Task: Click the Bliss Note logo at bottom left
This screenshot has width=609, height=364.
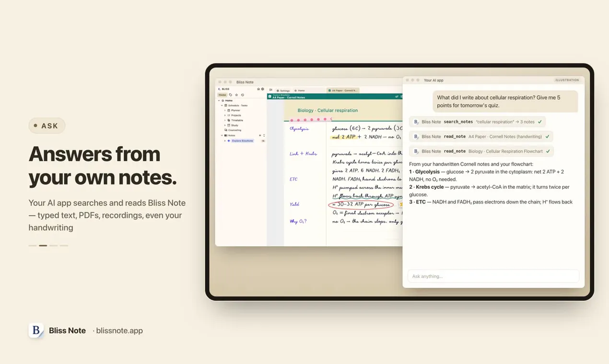Action: (36, 330)
